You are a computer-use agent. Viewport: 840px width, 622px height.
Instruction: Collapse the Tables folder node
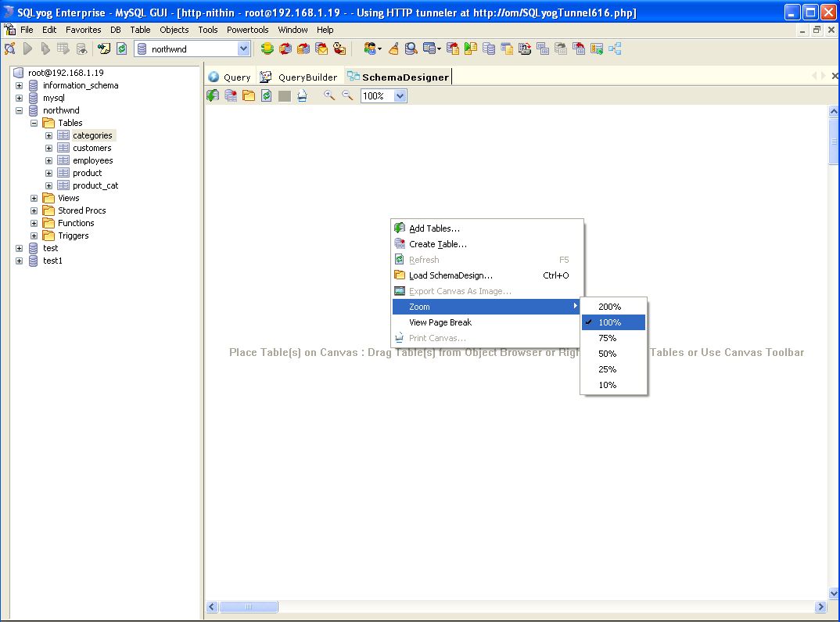(x=34, y=123)
